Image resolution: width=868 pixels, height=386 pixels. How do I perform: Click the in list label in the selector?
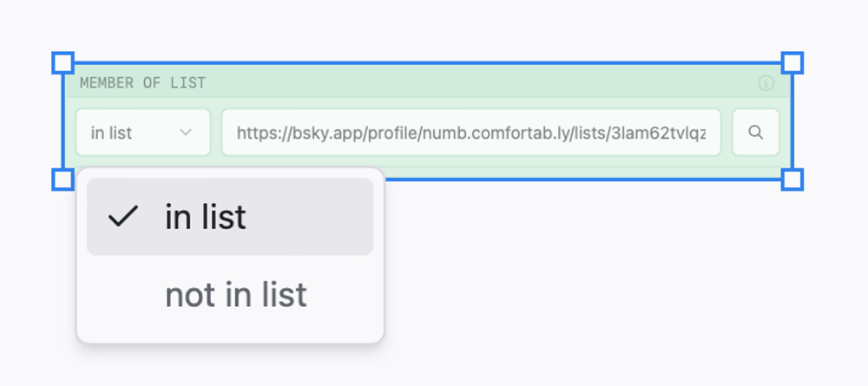111,134
